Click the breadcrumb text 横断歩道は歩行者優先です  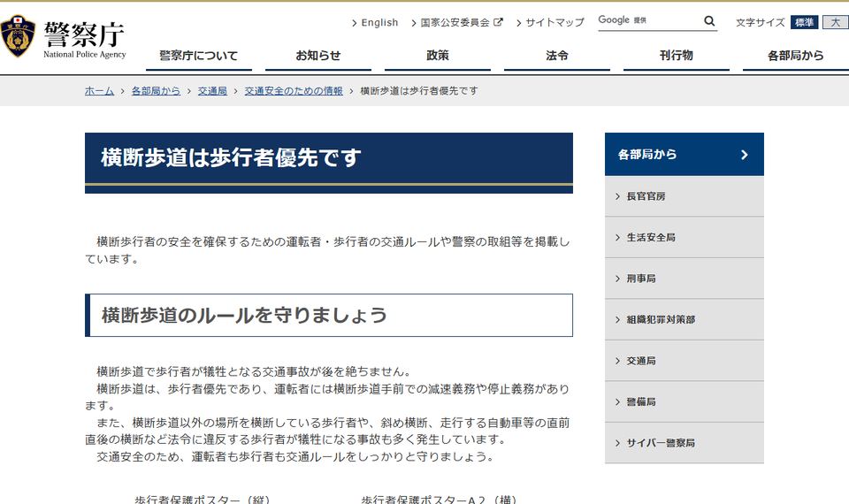[419, 91]
